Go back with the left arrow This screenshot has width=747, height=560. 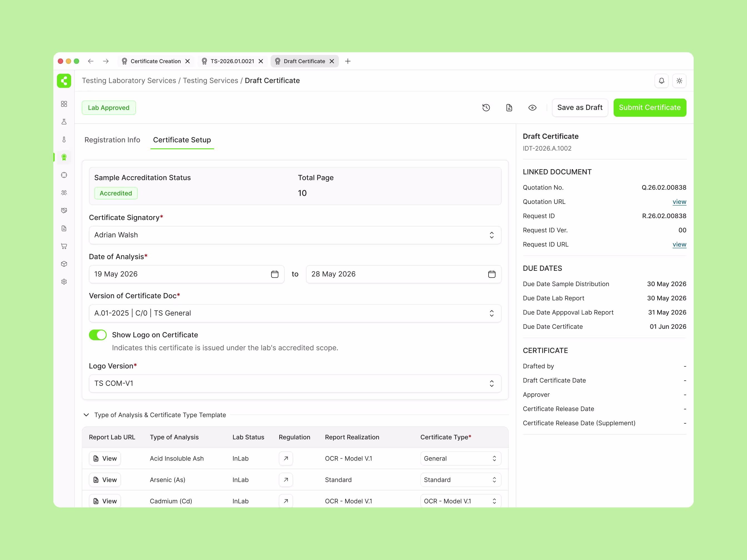tap(91, 61)
